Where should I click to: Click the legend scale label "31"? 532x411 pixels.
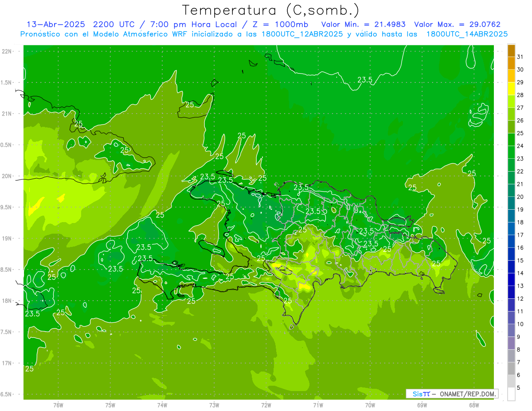click(520, 57)
